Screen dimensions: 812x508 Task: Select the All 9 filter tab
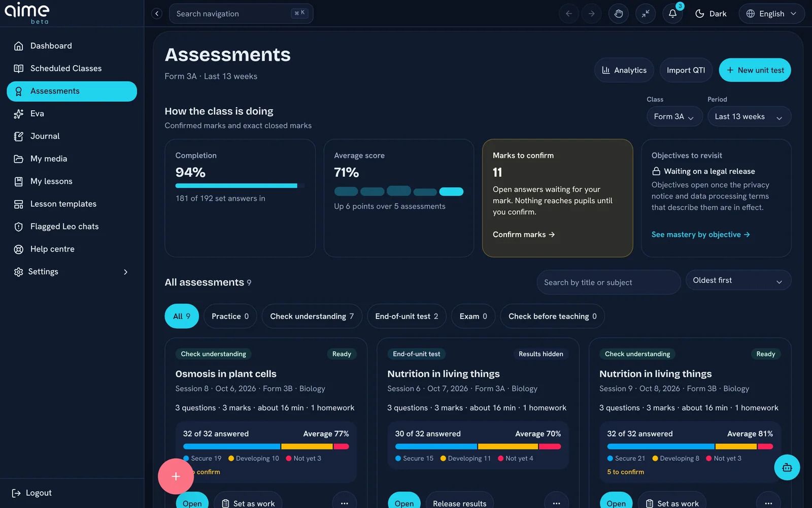(x=182, y=316)
